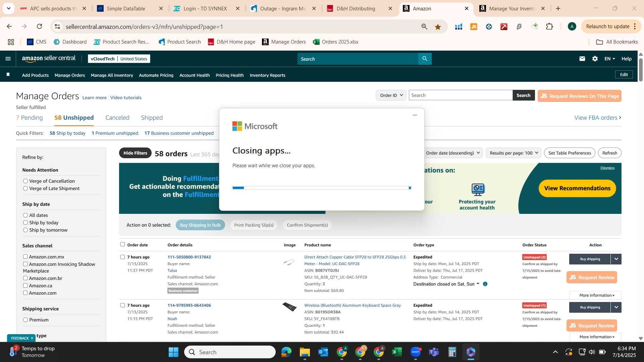Apply the 17 Business customer unshipped quick filter
The width and height of the screenshot is (644, 362).
tap(179, 133)
